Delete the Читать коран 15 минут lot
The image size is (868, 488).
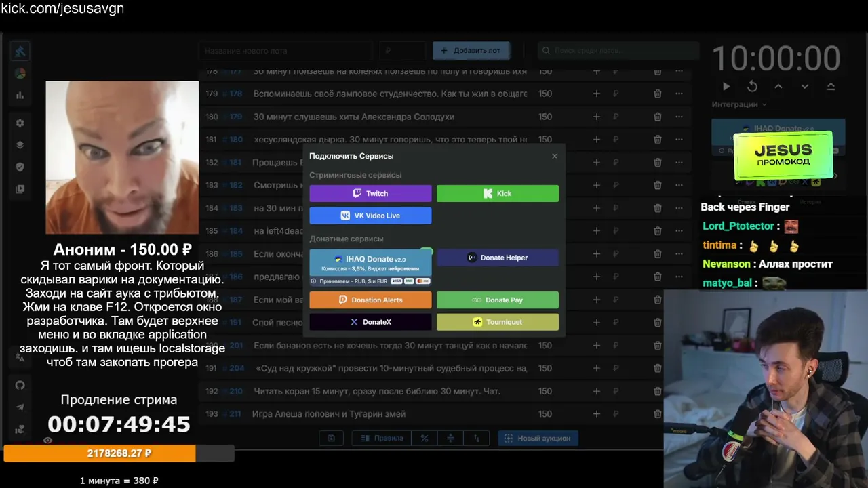click(x=658, y=391)
